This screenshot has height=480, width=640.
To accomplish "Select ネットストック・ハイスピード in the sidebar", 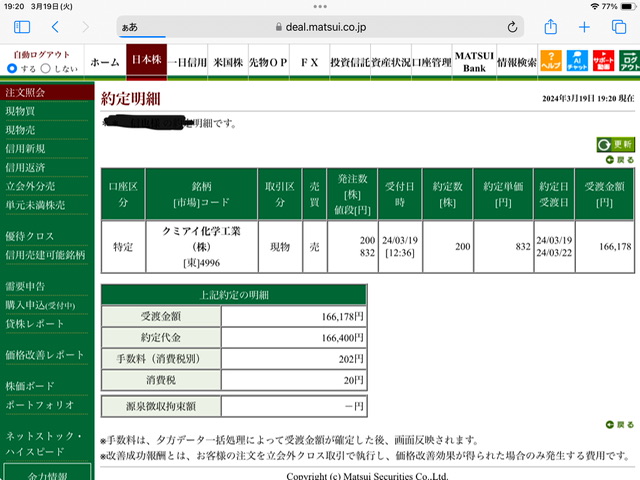I will pyautogui.click(x=43, y=443).
